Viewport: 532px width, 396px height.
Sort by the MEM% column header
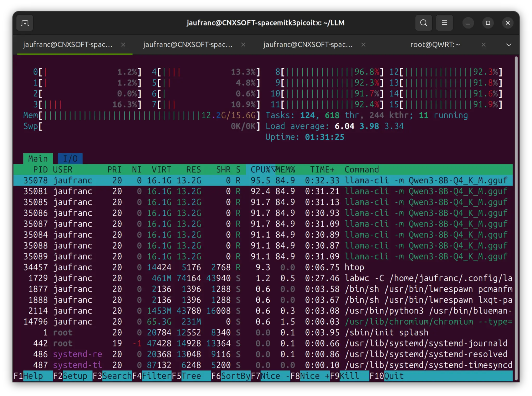[x=285, y=169]
